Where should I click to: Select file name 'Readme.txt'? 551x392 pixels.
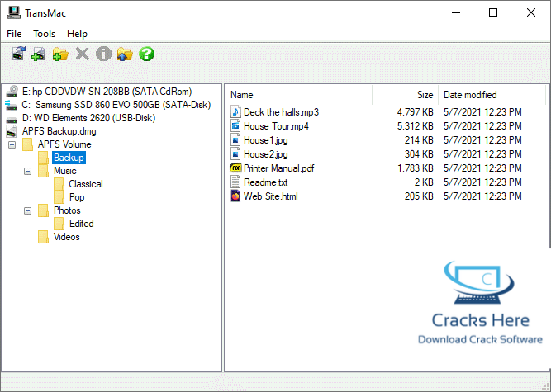tap(266, 182)
